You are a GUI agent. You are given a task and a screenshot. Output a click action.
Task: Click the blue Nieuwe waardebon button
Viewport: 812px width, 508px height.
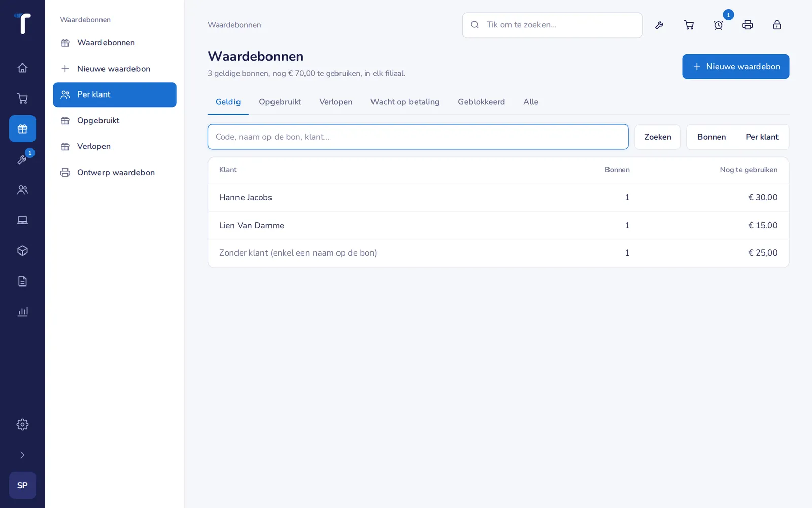pyautogui.click(x=735, y=67)
